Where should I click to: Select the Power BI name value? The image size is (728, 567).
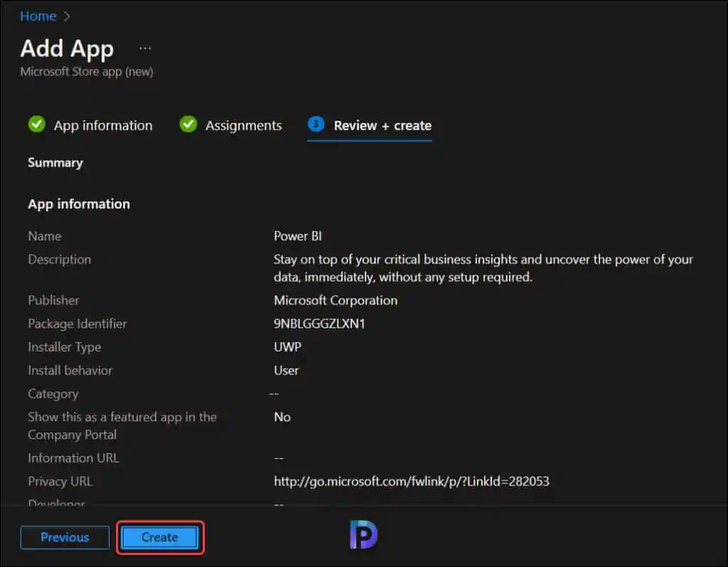coord(298,236)
